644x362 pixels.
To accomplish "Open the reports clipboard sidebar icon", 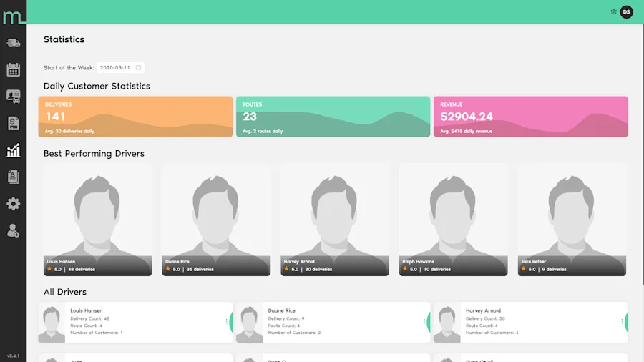I will [13, 177].
